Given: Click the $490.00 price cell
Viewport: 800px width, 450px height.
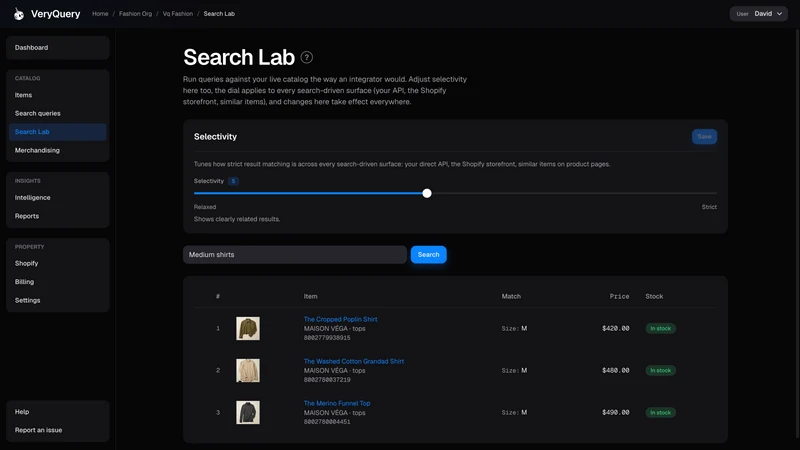Looking at the screenshot, I should click(615, 412).
